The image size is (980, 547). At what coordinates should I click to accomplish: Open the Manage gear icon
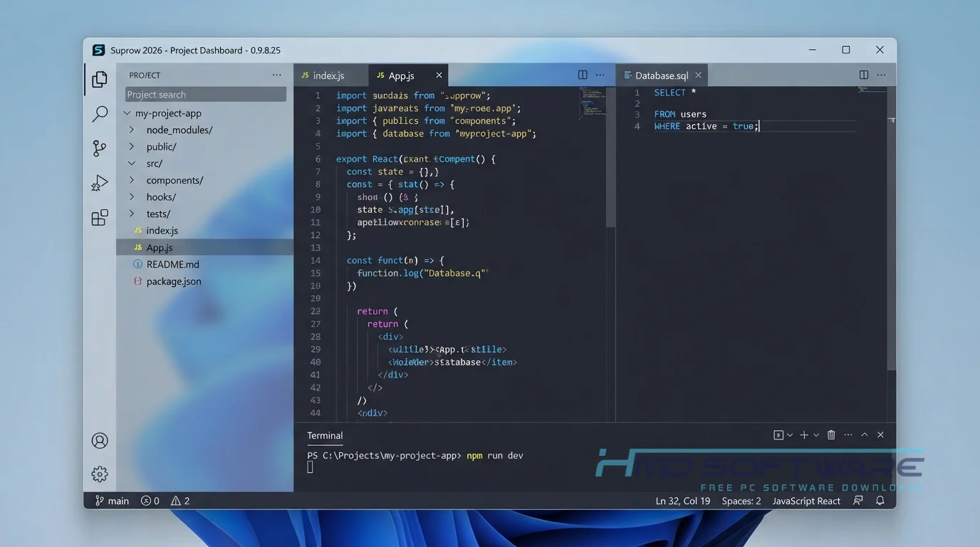(x=100, y=474)
